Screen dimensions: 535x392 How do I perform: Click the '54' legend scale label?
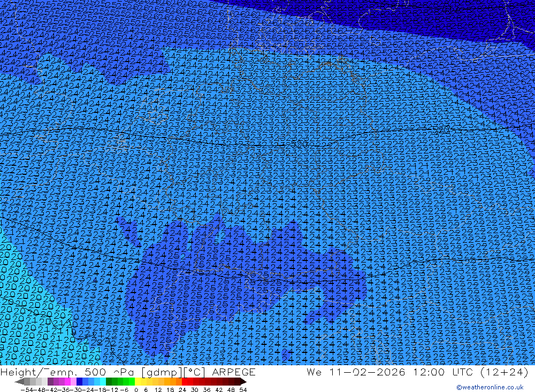[243, 390]
